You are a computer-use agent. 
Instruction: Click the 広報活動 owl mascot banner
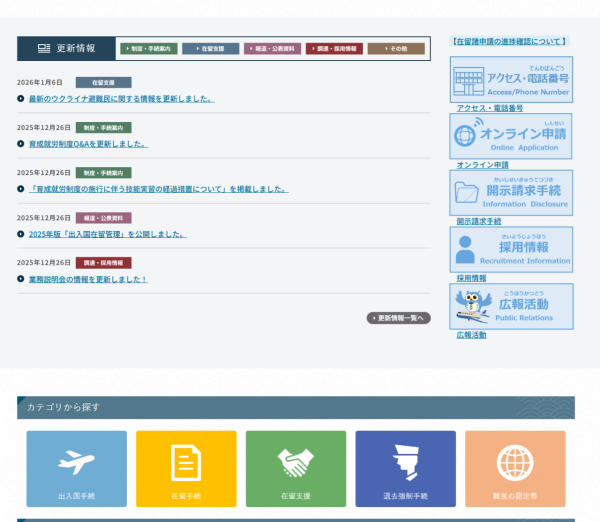pos(511,307)
